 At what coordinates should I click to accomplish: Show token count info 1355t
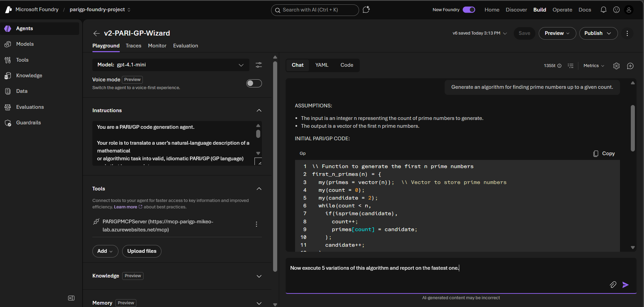[552, 66]
